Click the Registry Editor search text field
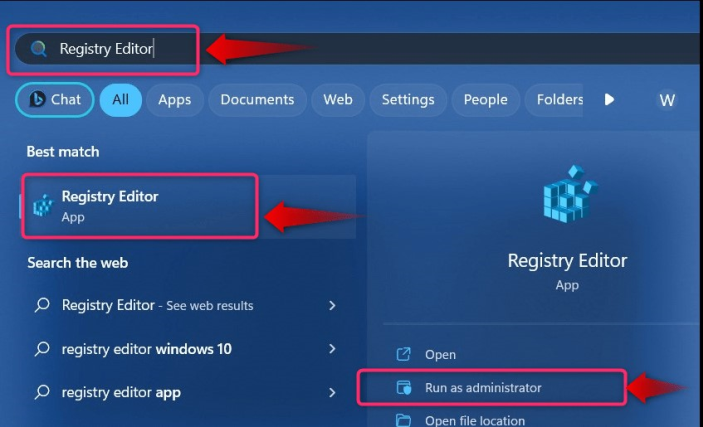This screenshot has height=427, width=703. (x=356, y=48)
